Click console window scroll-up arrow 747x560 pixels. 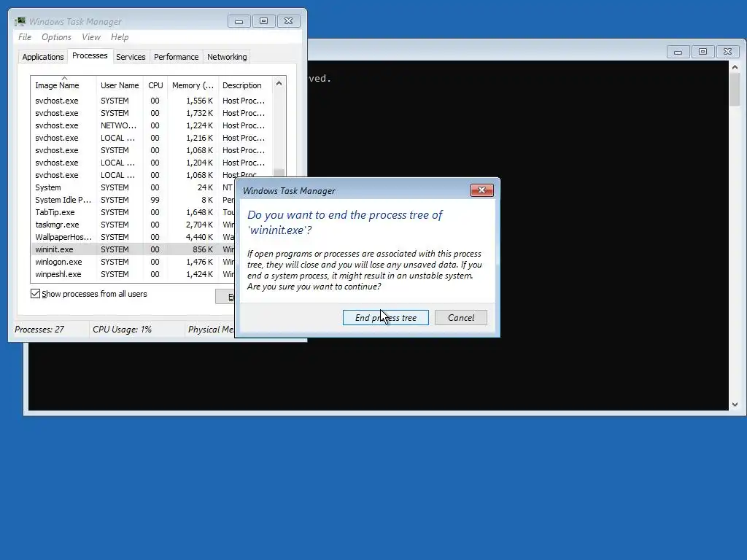[x=735, y=67]
